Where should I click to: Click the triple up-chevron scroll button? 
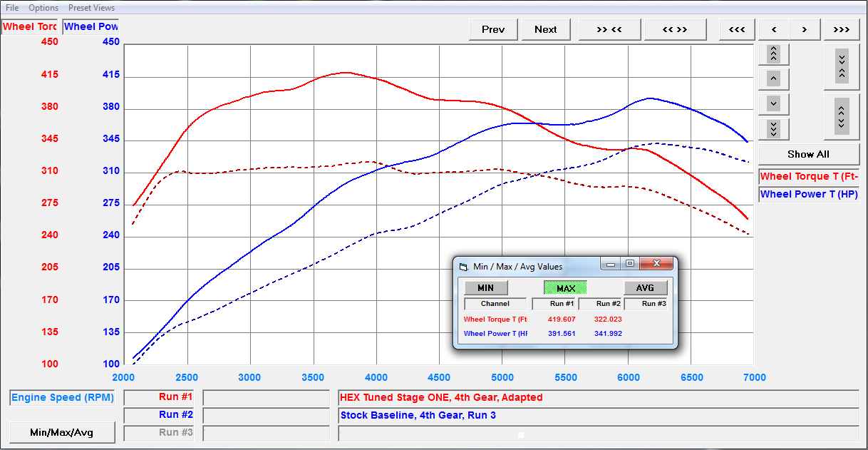(x=774, y=53)
